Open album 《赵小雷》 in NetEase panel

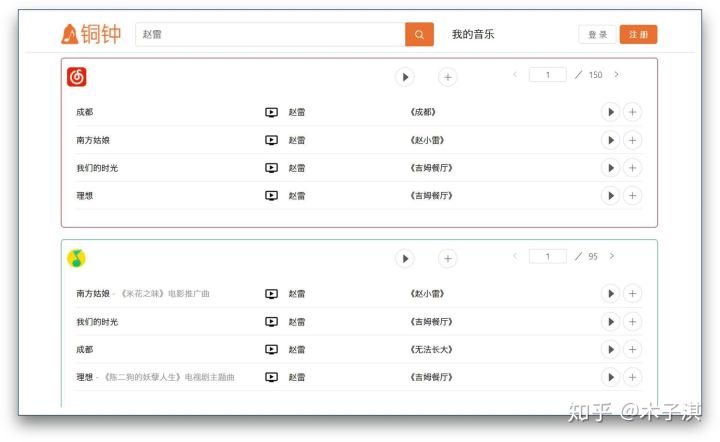point(427,140)
